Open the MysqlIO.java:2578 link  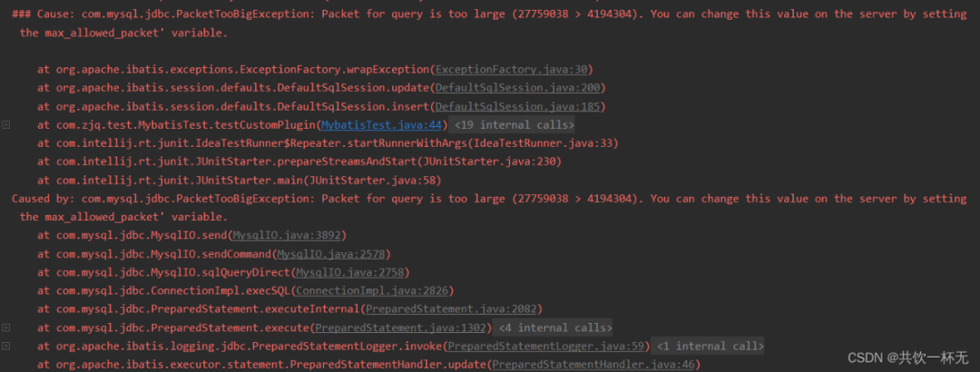(331, 254)
